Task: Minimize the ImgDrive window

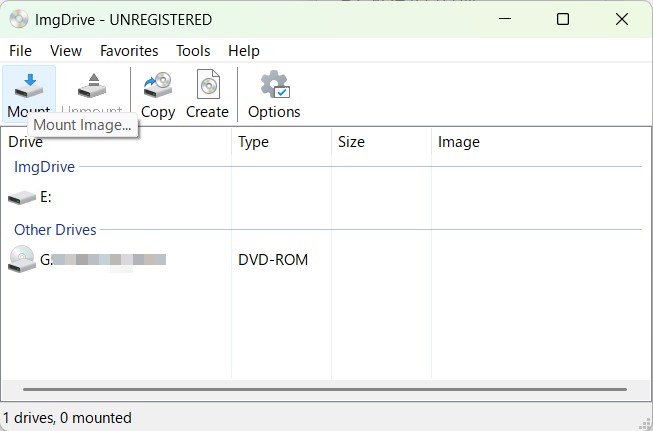Action: (505, 19)
